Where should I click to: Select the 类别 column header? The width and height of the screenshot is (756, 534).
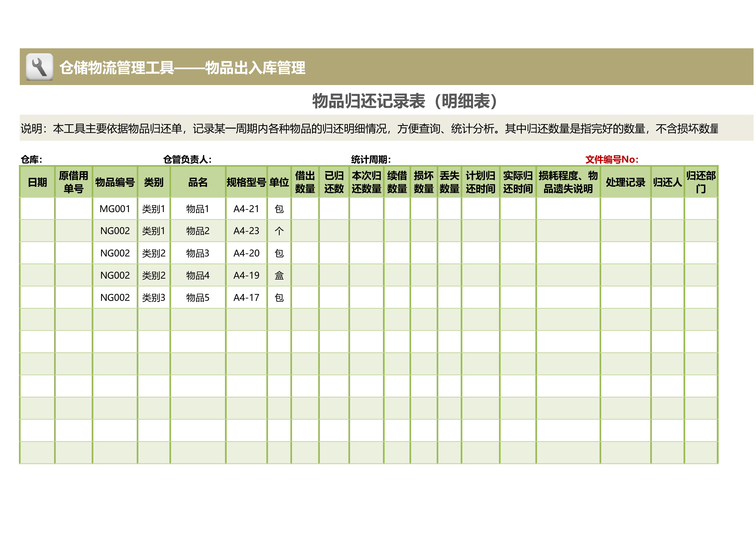pos(154,182)
